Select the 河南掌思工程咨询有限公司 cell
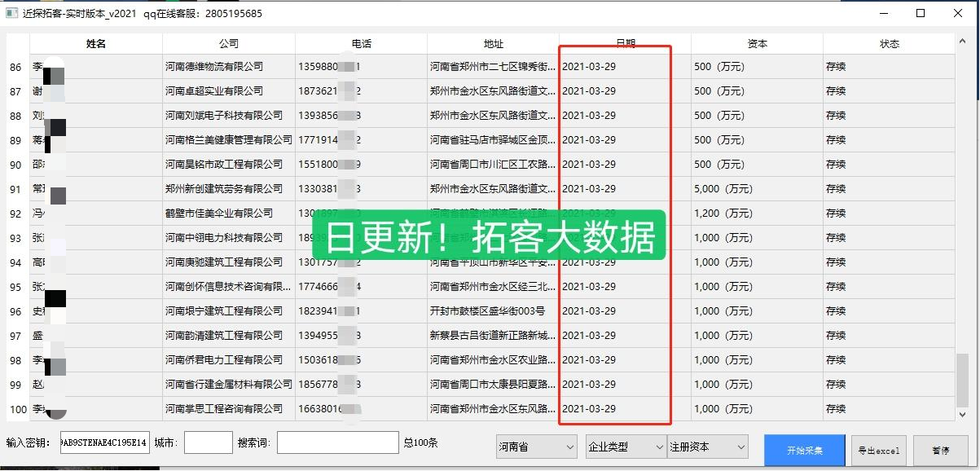Image resolution: width=980 pixels, height=471 pixels. 229,409
